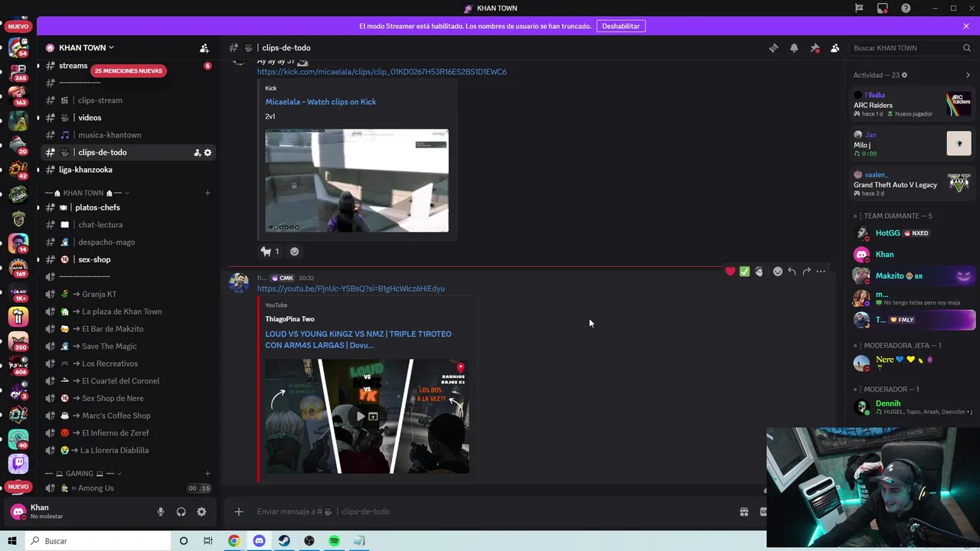
Task: Add the green checkmark reaction
Action: 744,271
